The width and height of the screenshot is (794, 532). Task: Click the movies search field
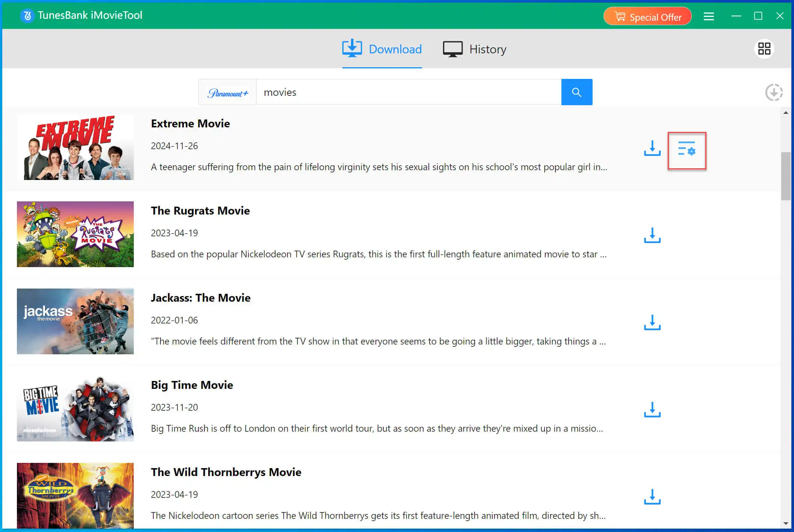409,92
